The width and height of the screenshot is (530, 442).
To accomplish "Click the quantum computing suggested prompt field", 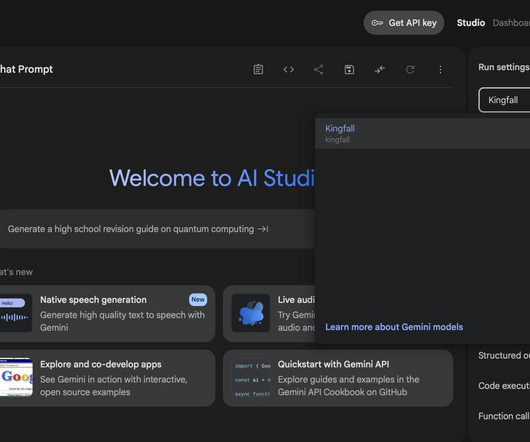I will [157, 229].
